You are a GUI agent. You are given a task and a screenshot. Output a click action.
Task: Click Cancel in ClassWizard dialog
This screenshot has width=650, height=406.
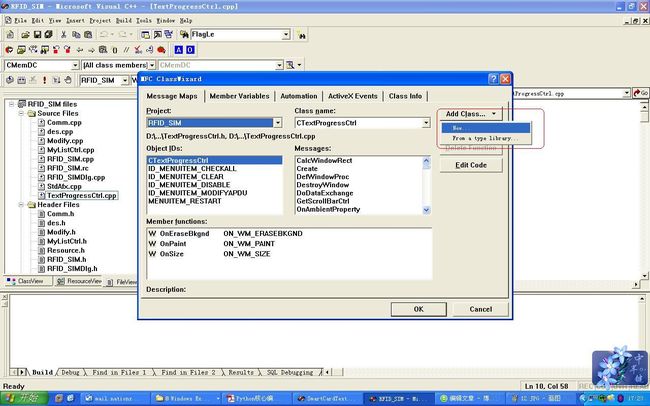point(480,309)
